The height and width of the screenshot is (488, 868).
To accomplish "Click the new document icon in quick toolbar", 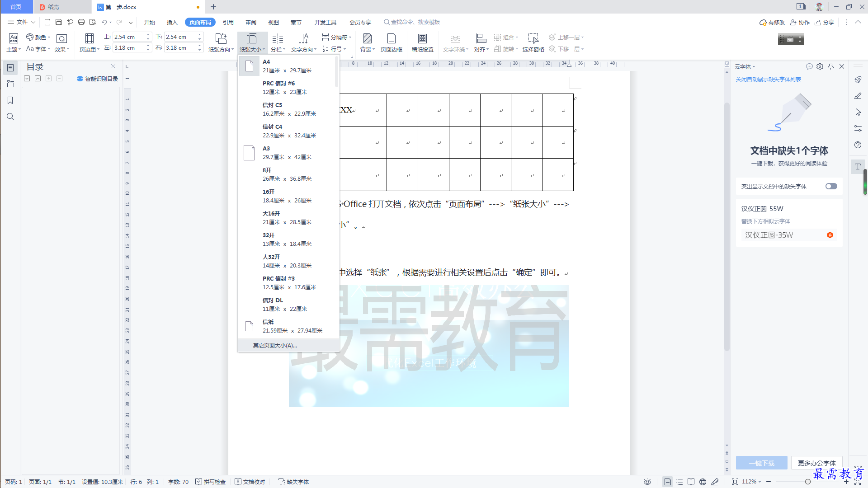I will pos(47,22).
